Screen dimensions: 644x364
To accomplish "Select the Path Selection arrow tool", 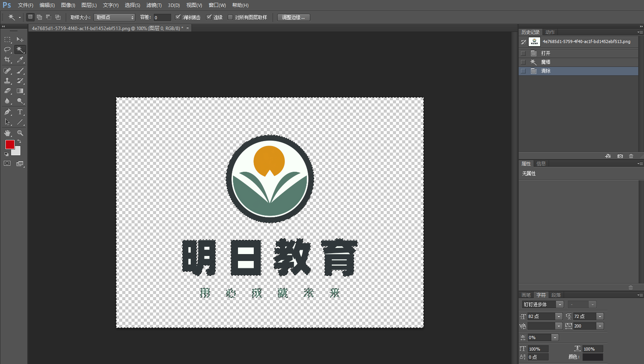I will (7, 122).
